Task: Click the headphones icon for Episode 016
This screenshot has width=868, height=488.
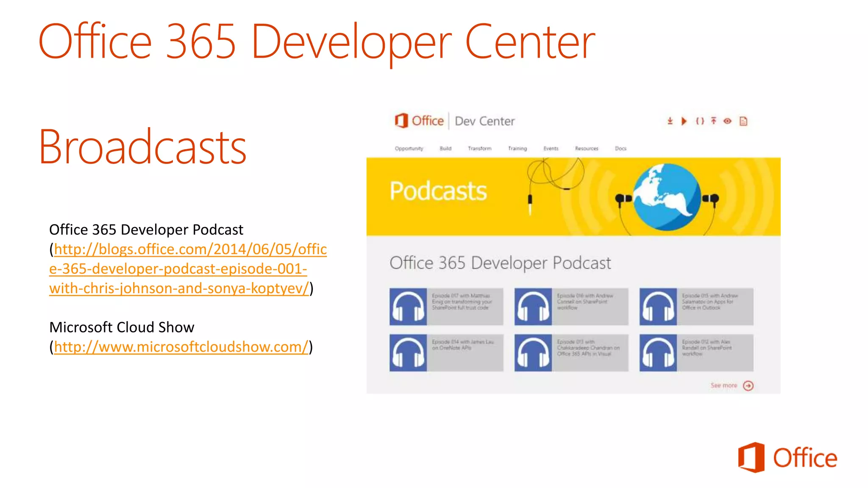Action: click(x=533, y=307)
